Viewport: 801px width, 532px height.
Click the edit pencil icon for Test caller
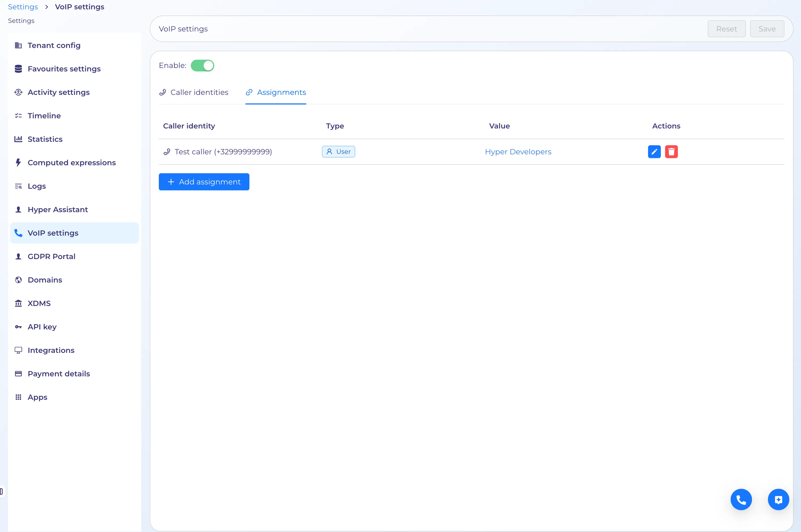654,152
